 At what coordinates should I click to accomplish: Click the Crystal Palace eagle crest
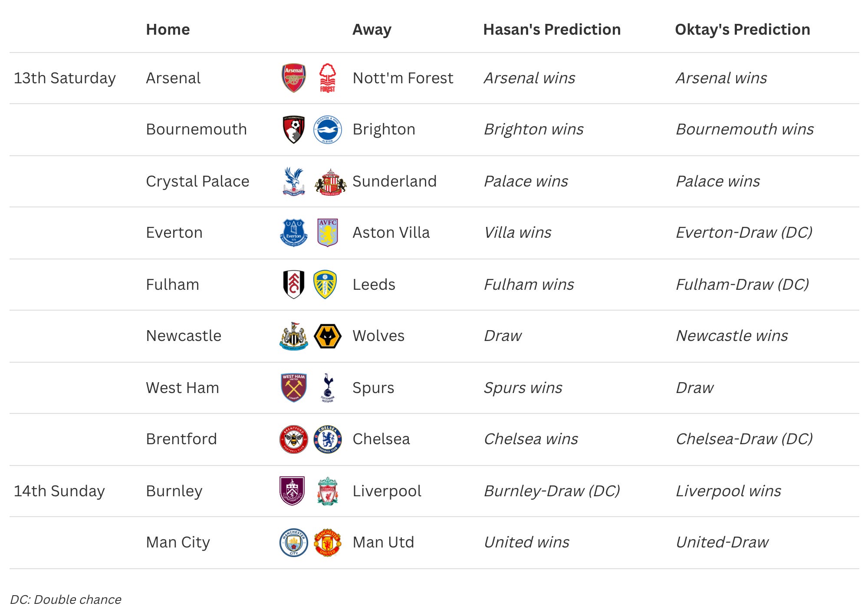pyautogui.click(x=294, y=181)
